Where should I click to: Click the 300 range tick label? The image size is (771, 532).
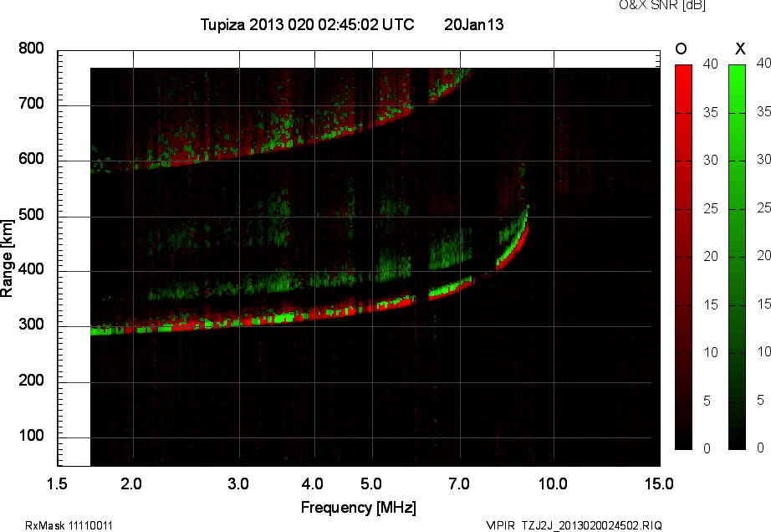pos(31,325)
